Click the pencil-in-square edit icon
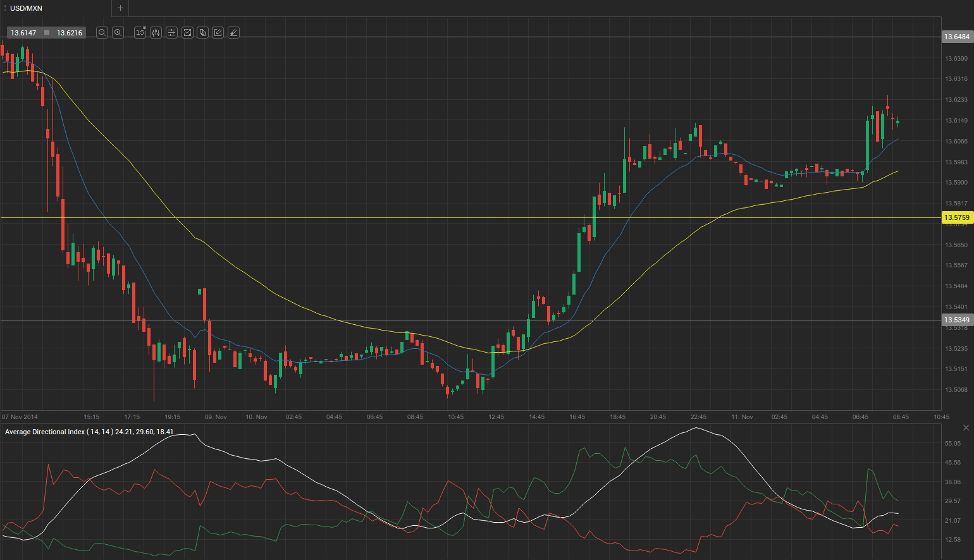This screenshot has width=974, height=560. 218,32
